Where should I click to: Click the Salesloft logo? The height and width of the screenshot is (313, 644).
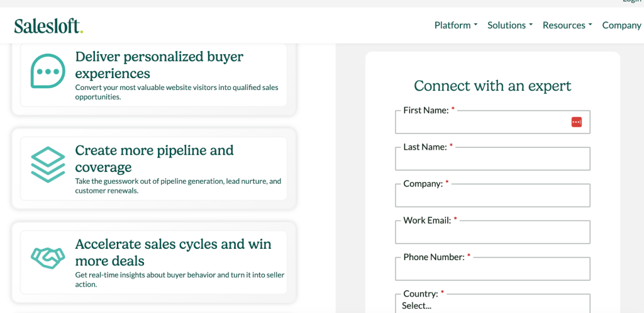pyautogui.click(x=49, y=26)
